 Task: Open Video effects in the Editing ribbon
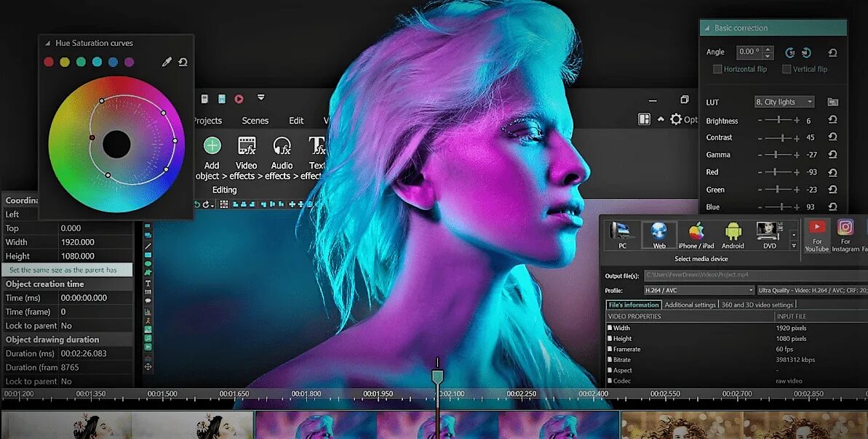tap(246, 158)
